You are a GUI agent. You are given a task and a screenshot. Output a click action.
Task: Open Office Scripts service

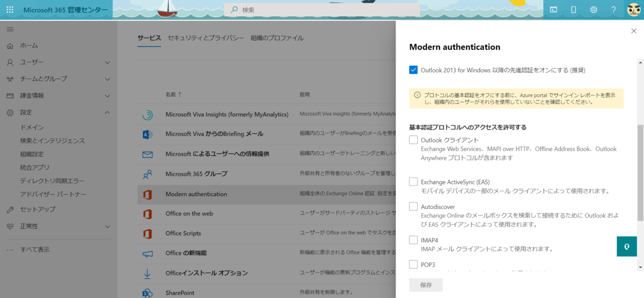click(x=184, y=234)
